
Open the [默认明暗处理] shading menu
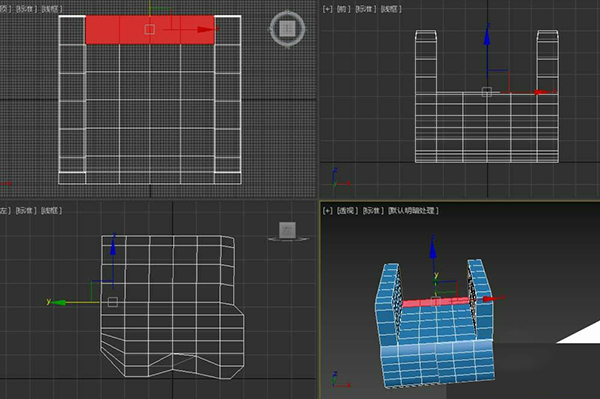point(413,210)
